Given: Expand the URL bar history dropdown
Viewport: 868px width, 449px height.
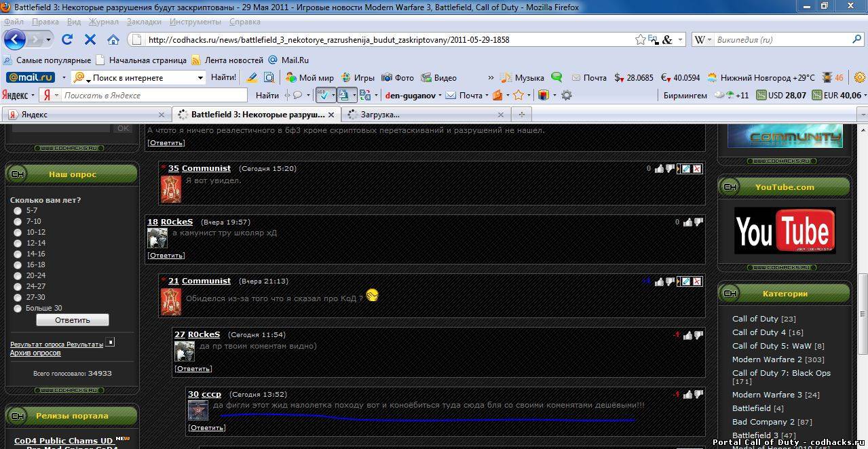Looking at the screenshot, I should coord(681,40).
